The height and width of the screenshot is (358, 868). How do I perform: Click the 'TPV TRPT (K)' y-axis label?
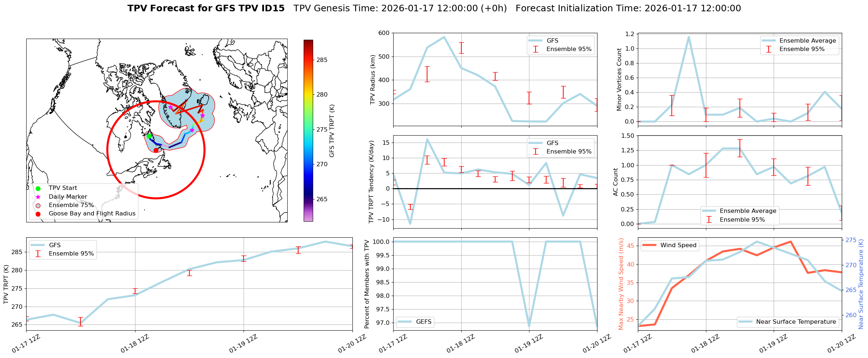pos(6,284)
